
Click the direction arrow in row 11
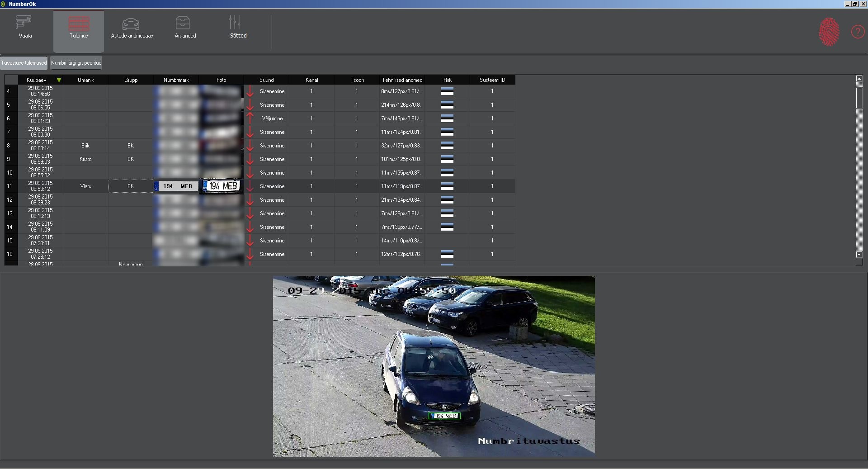(250, 186)
